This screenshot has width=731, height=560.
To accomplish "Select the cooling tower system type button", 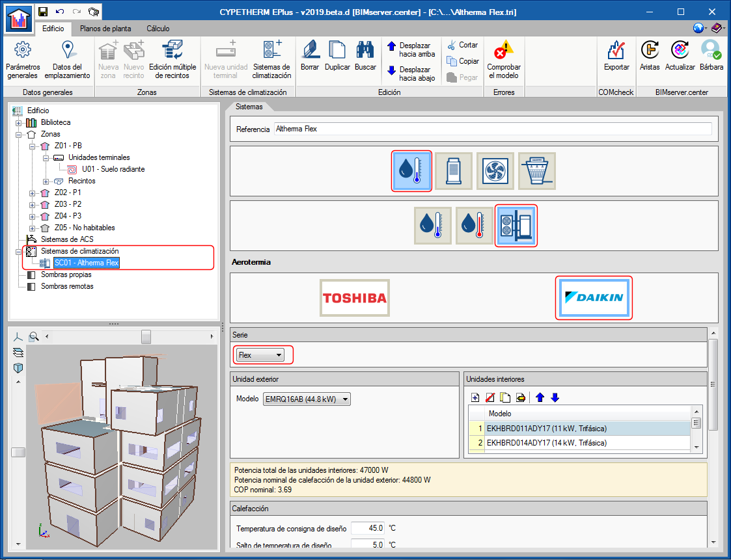I will pos(537,171).
